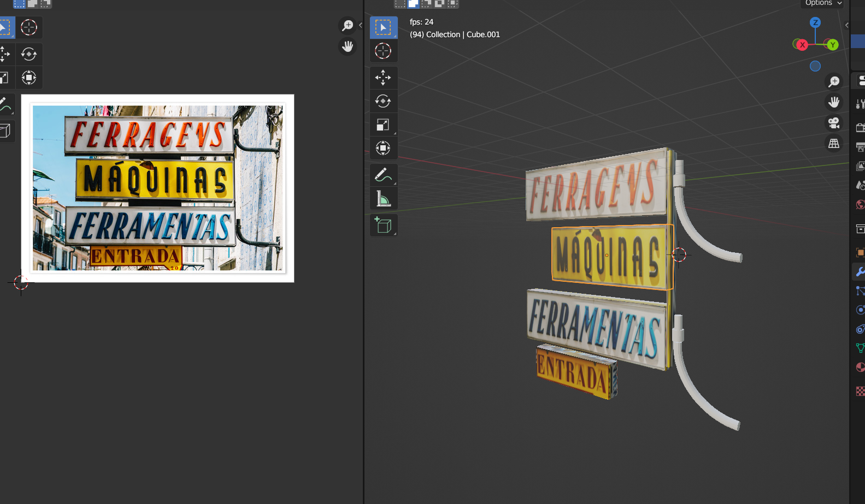
Task: Select the Rotate tool in left viewport
Action: (x=29, y=54)
